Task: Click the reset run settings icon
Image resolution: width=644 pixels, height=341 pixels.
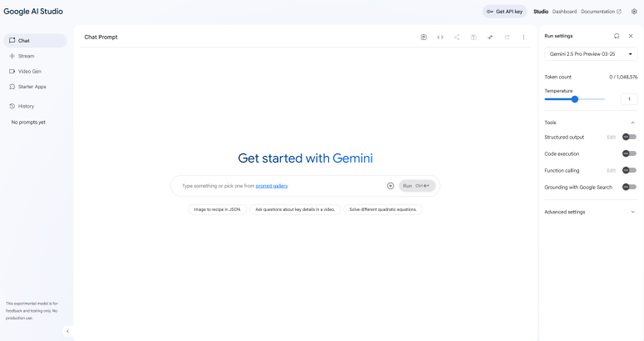Action: click(x=617, y=36)
